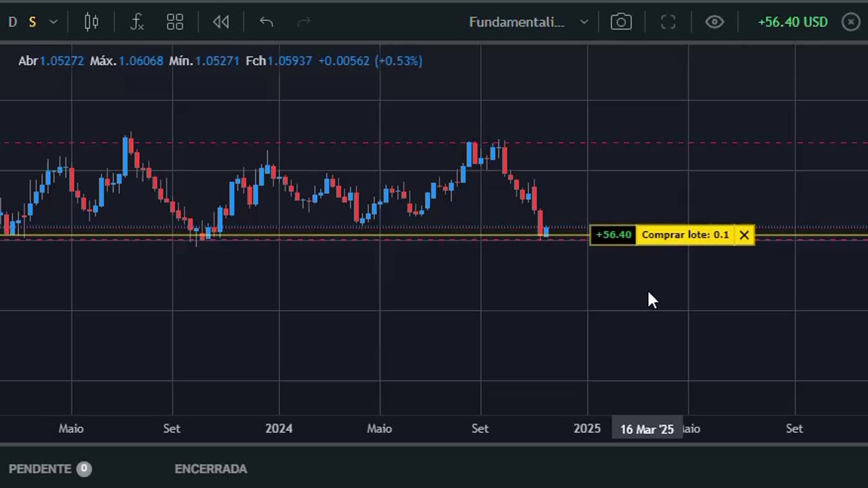Click the +56.40 profit label on order line

(614, 235)
